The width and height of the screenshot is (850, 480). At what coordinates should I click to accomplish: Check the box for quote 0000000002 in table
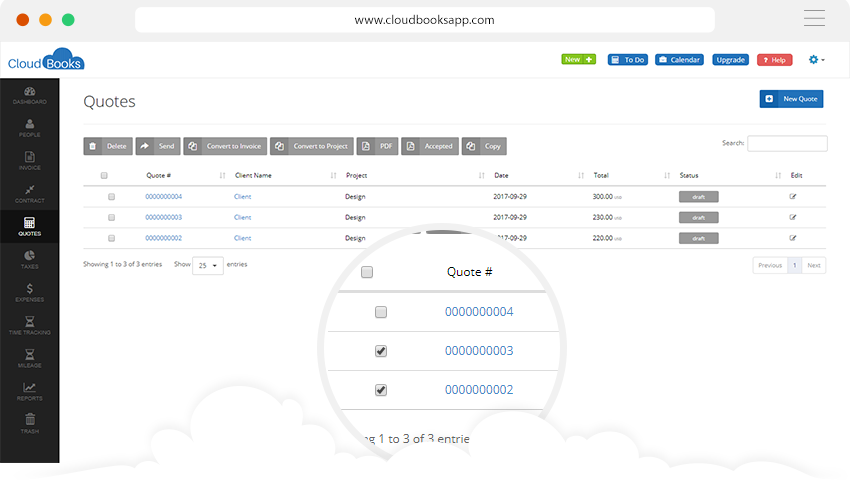click(x=111, y=238)
